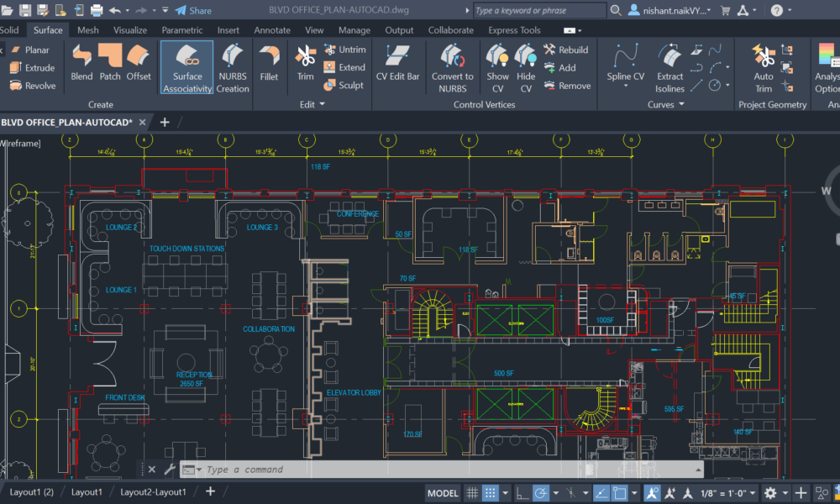Click the Extend button in Edit panel

[x=345, y=67]
